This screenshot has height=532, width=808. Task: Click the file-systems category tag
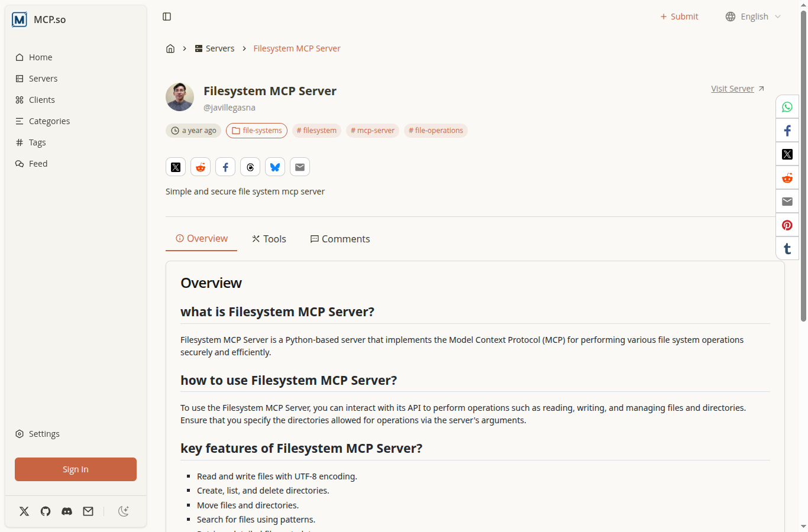coord(257,131)
